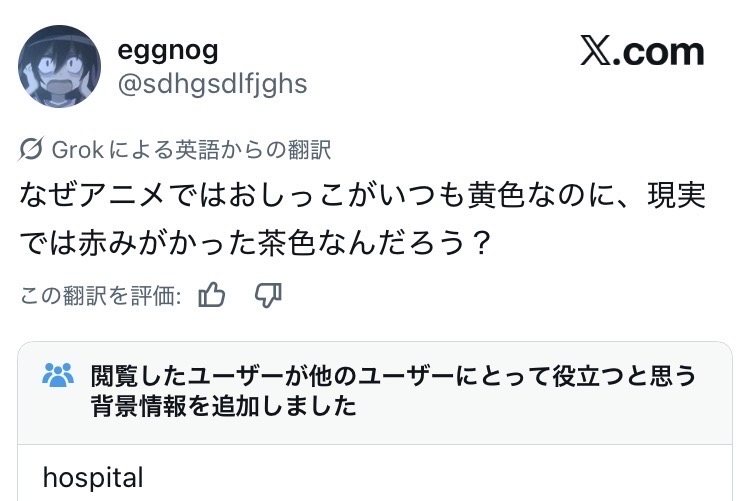Click the word "アニメ" in the tweet

(126, 196)
